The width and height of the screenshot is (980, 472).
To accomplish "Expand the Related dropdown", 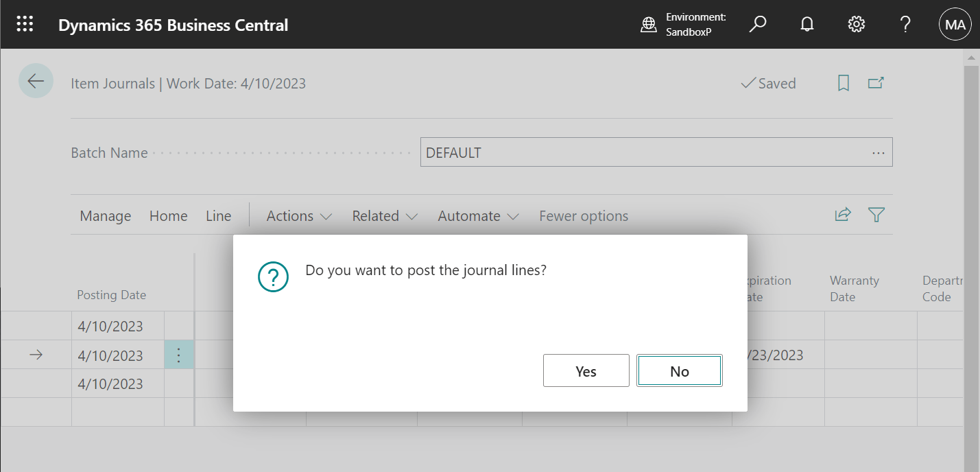I will 383,215.
